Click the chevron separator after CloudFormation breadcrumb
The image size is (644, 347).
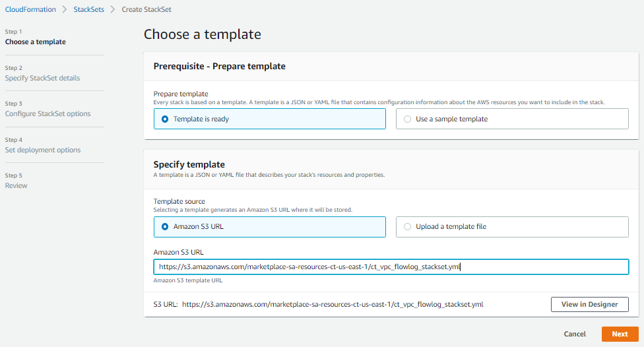[65, 10]
